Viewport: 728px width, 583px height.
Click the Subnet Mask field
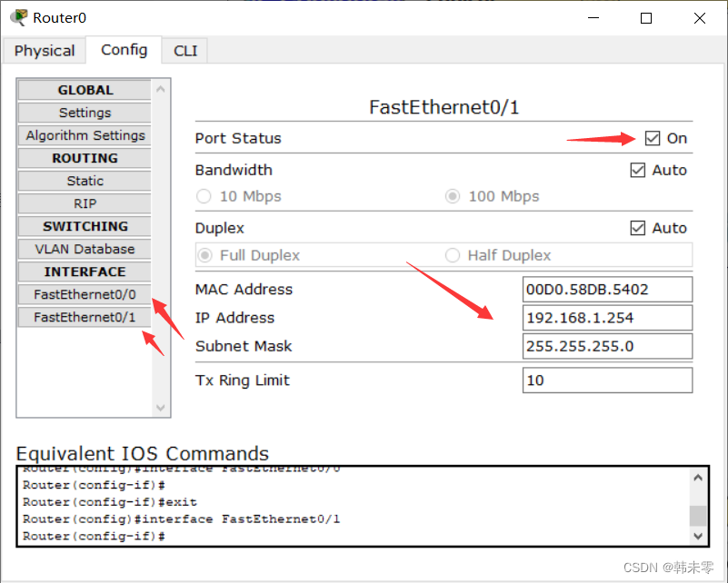coord(607,346)
